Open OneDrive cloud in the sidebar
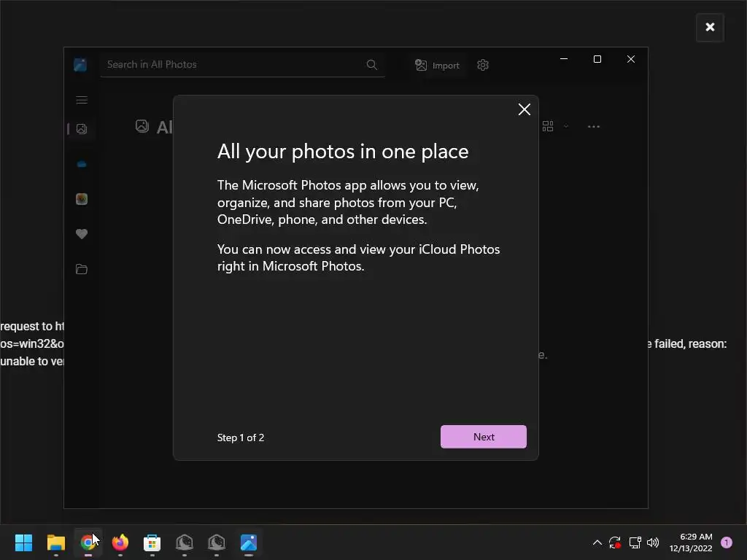Image resolution: width=747 pixels, height=560 pixels. coord(82,164)
